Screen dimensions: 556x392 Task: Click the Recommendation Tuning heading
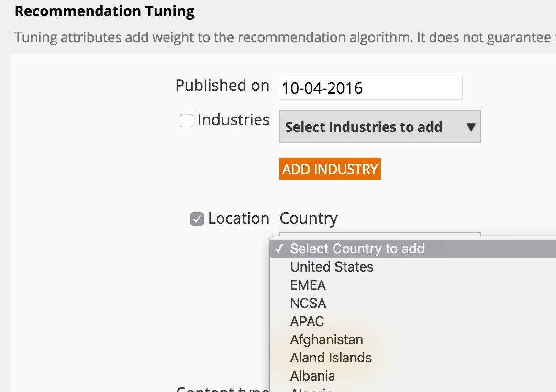pyautogui.click(x=104, y=11)
